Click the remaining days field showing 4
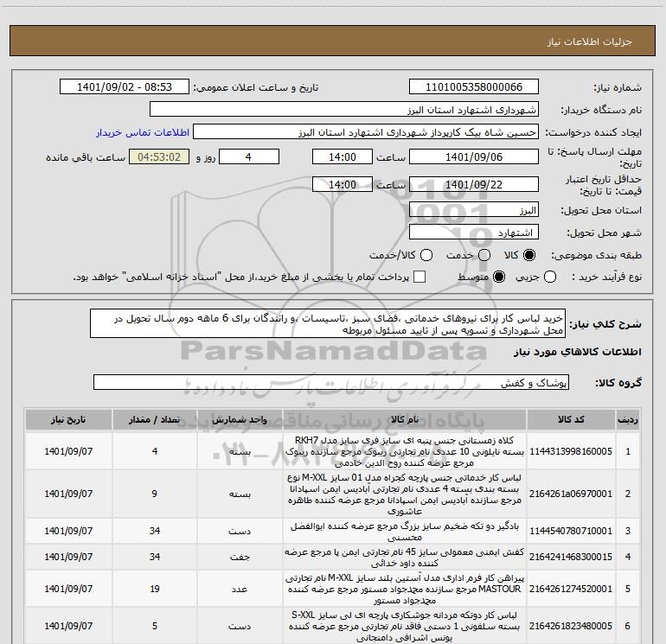Image resolution: width=666 pixels, height=644 pixels. [x=249, y=157]
